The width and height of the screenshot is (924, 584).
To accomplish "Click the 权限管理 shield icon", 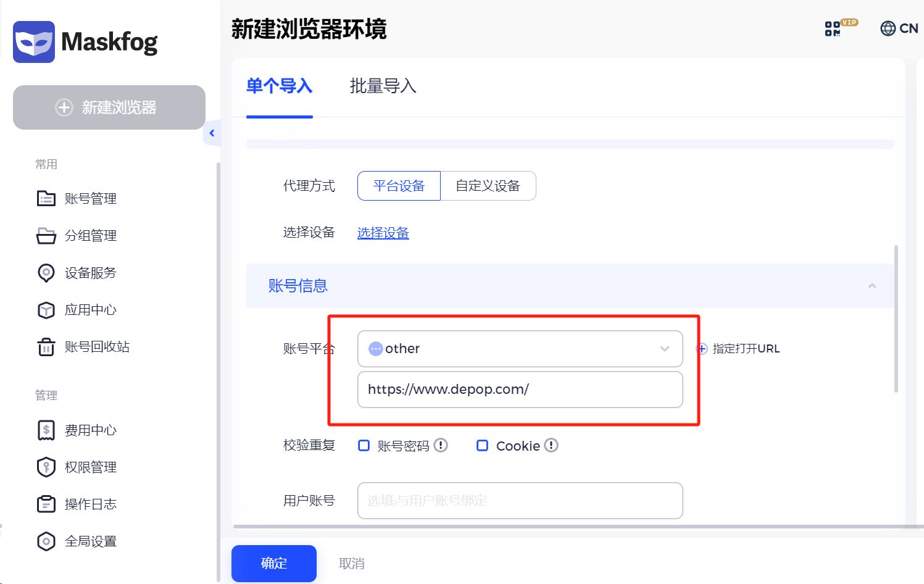I will tap(46, 467).
